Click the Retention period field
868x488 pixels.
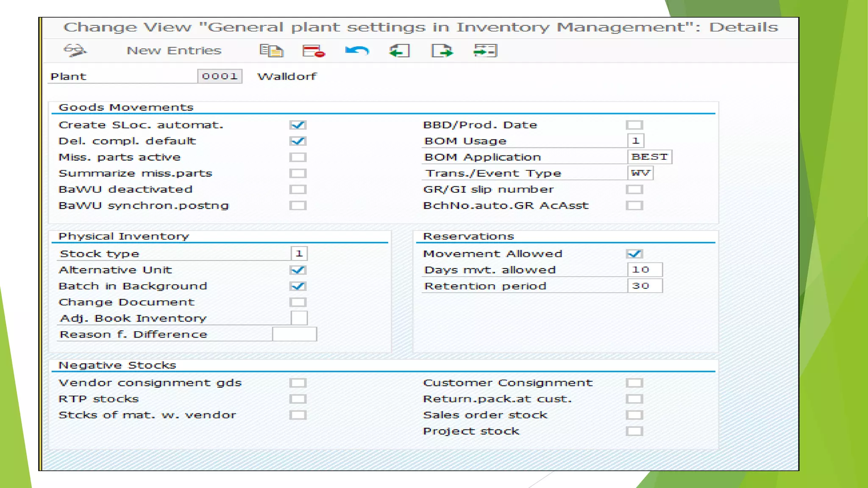click(644, 286)
